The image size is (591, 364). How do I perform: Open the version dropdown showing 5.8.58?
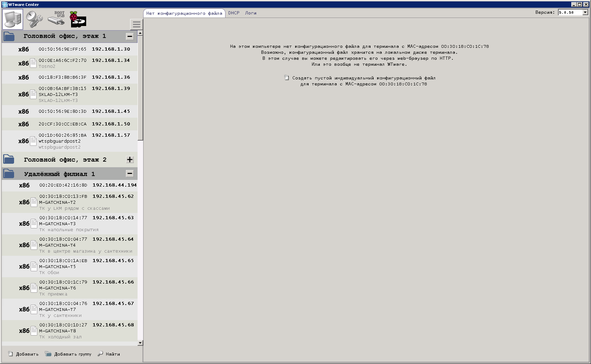click(585, 12)
